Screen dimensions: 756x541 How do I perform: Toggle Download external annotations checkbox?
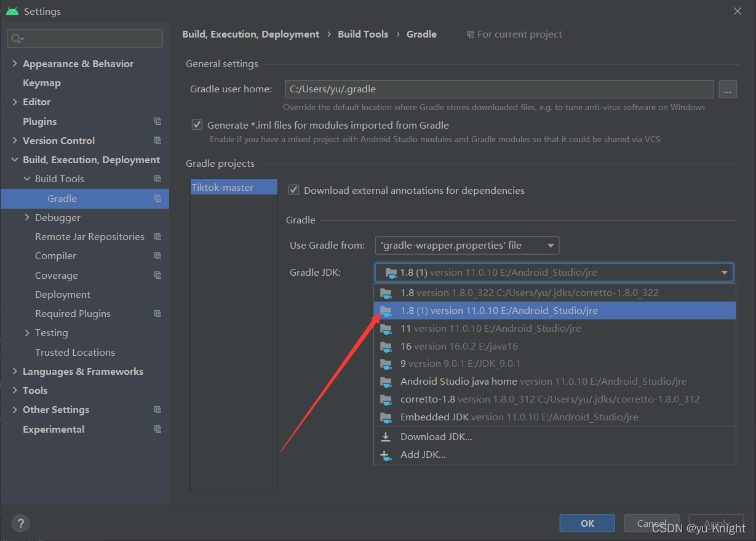[294, 190]
